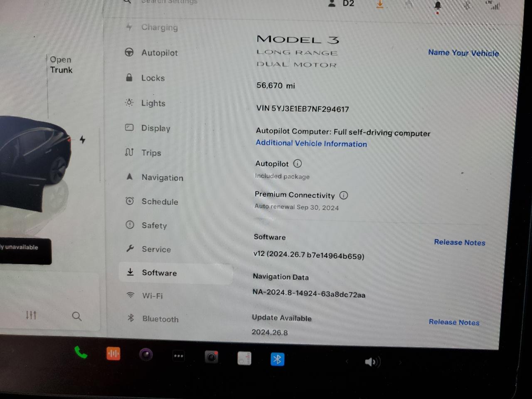Open the blue Bluetooth app in dock

pos(277,359)
